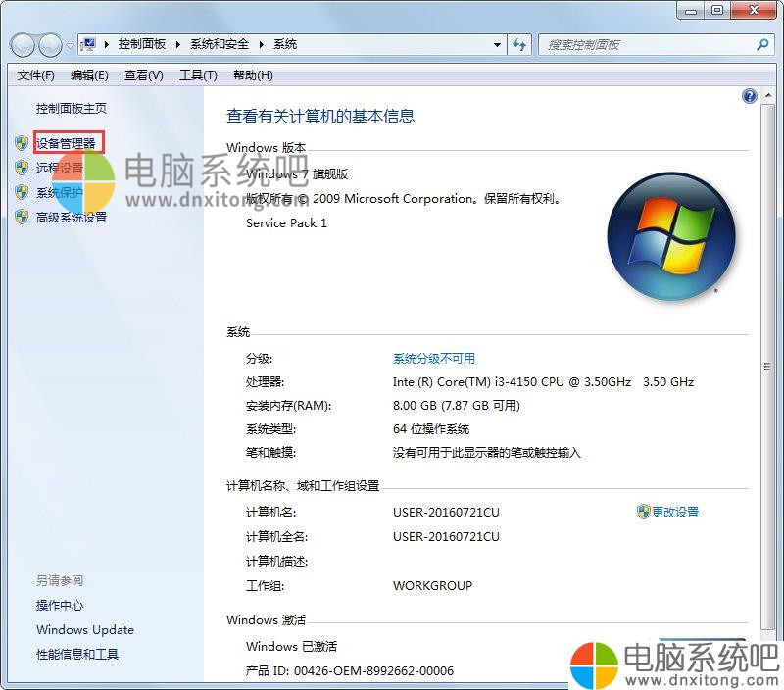Open the 编辑(E) menu

(89, 75)
